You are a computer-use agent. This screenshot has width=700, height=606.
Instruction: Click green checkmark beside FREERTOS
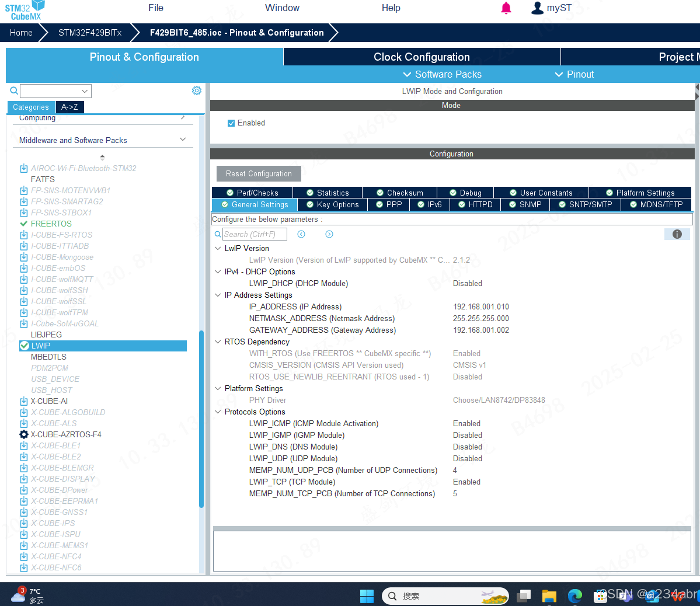point(24,224)
